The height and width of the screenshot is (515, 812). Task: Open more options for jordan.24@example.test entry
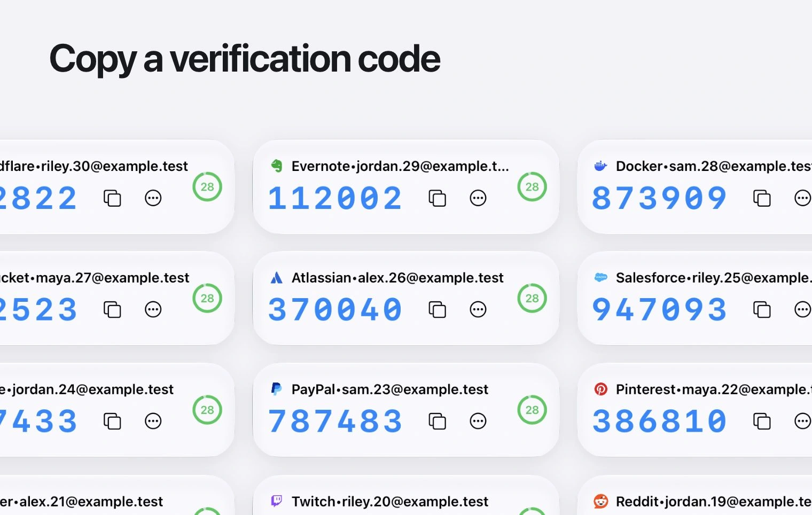point(153,421)
